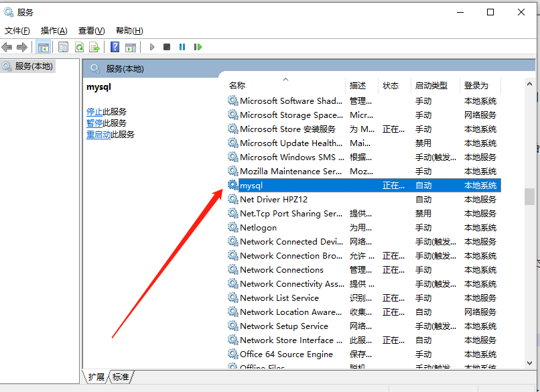Select the mysql service row

click(x=364, y=186)
